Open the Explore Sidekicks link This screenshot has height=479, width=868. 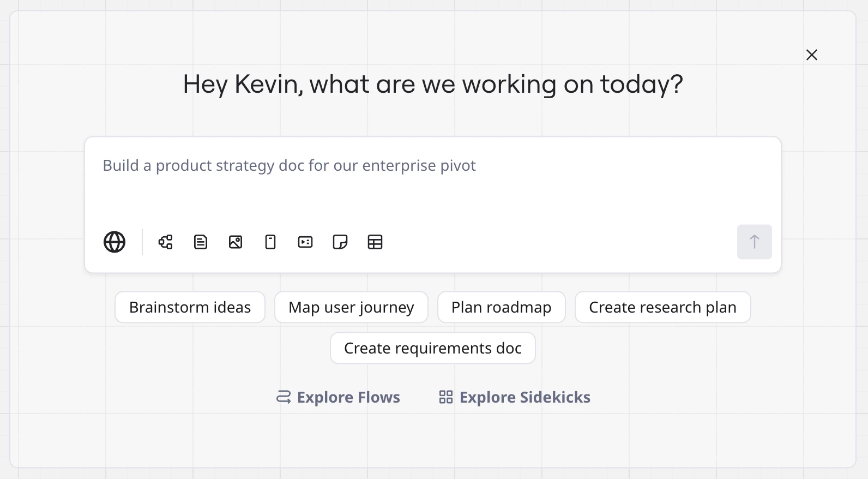click(x=525, y=397)
